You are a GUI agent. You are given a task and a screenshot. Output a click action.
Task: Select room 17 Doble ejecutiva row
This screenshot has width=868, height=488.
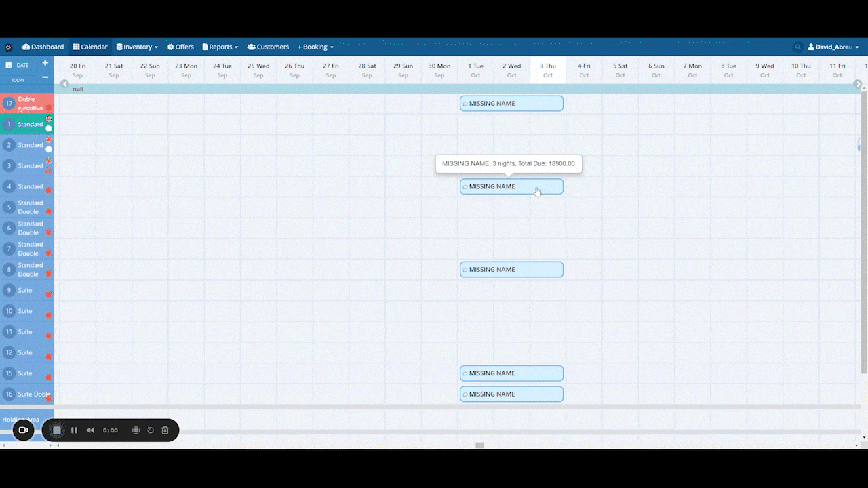27,104
